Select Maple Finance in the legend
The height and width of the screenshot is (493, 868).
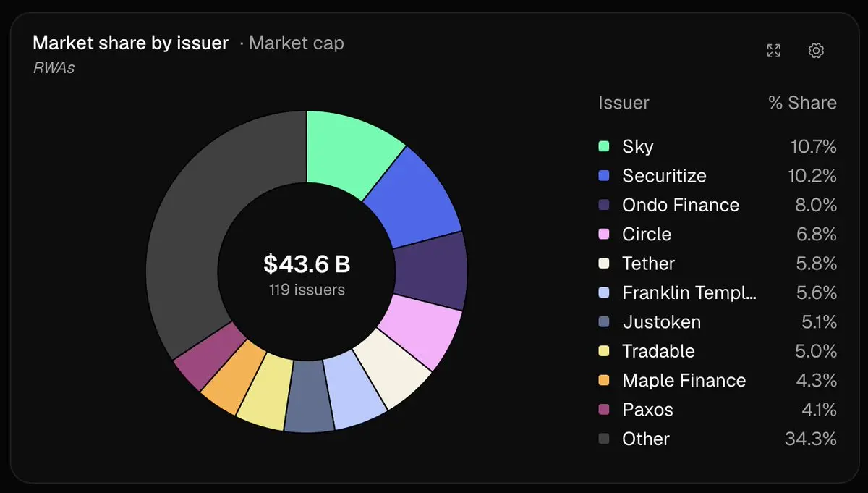(718, 380)
